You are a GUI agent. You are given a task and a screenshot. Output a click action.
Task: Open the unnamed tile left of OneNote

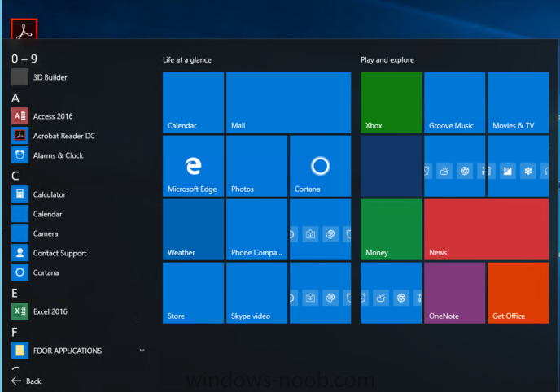coord(391,293)
